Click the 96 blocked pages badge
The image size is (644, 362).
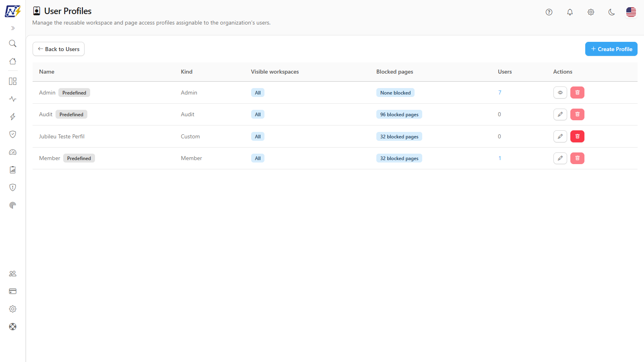[399, 115]
